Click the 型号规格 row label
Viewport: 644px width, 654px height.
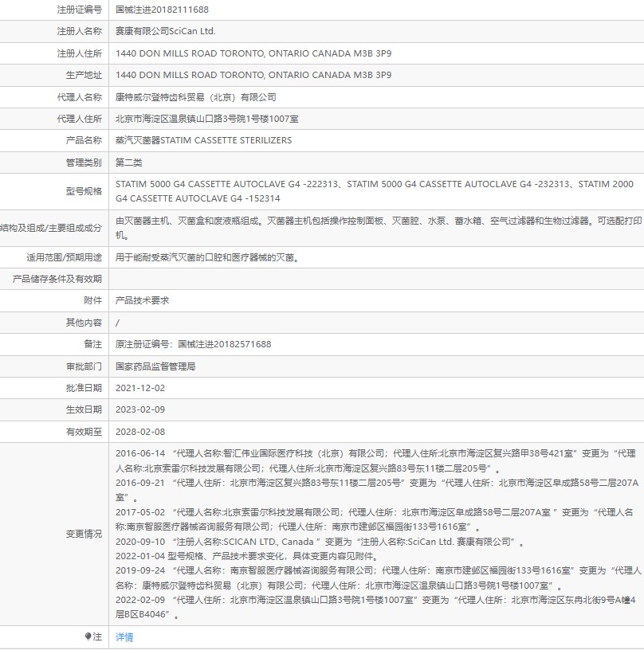pos(84,191)
